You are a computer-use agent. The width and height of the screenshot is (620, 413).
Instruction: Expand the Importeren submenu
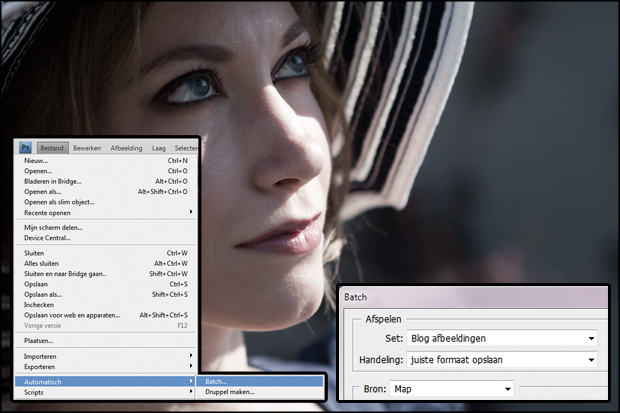coord(43,355)
